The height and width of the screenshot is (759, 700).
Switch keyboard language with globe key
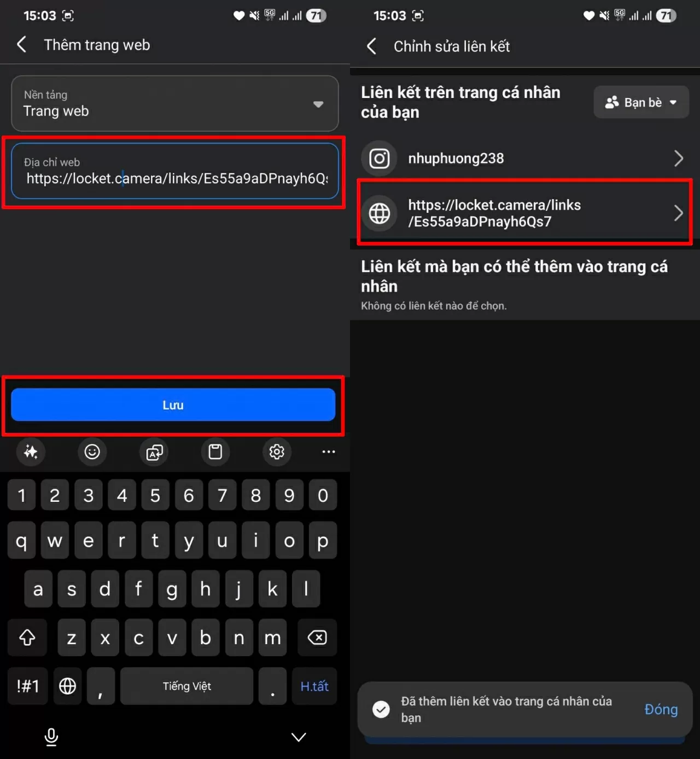pos(67,686)
